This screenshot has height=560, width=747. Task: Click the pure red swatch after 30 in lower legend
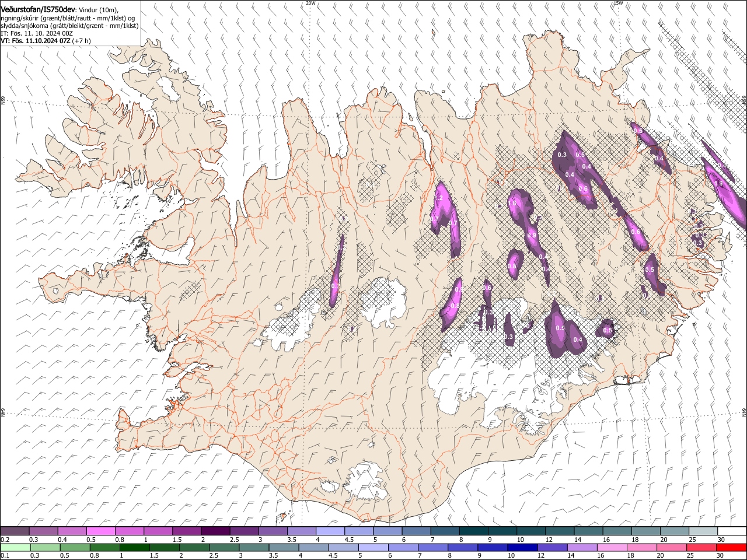(x=730, y=547)
